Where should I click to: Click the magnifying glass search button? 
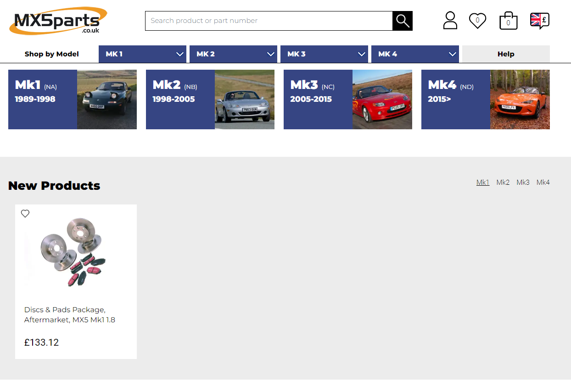point(402,21)
